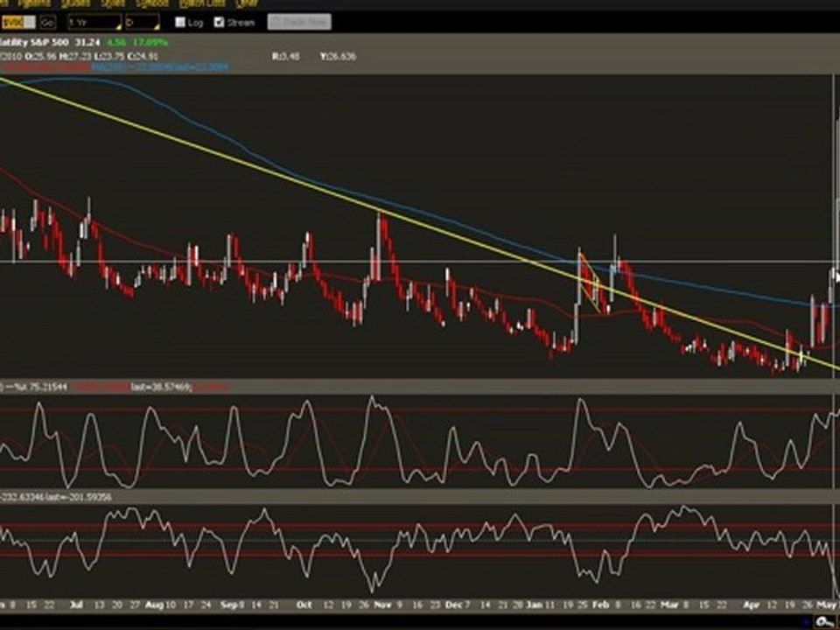This screenshot has height=630, width=840.
Task: Click the Jul label on the date axis
Action: pyautogui.click(x=77, y=605)
